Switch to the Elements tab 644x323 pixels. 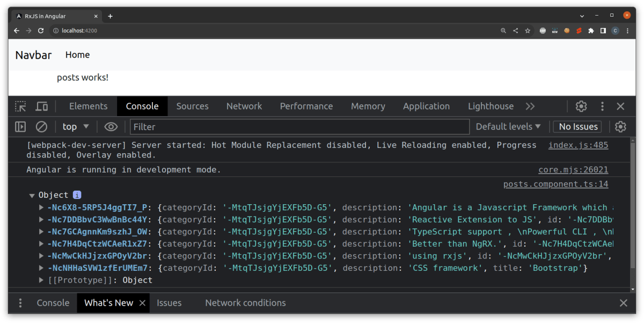click(89, 106)
